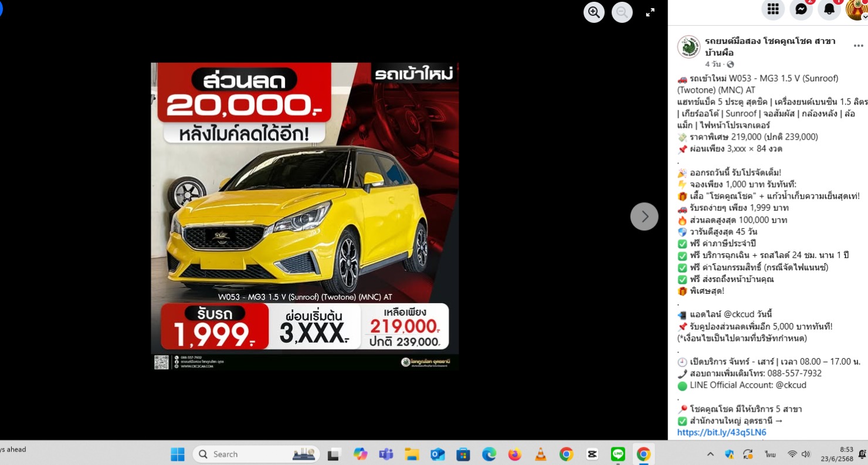Image resolution: width=868 pixels, height=465 pixels.
Task: Click the sync refresh tray icon
Action: [748, 454]
